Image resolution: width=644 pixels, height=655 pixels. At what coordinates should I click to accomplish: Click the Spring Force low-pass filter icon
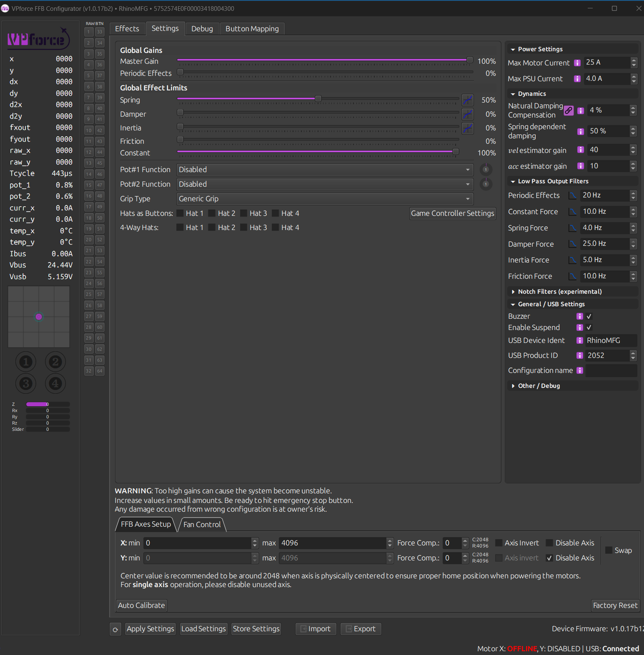573,228
